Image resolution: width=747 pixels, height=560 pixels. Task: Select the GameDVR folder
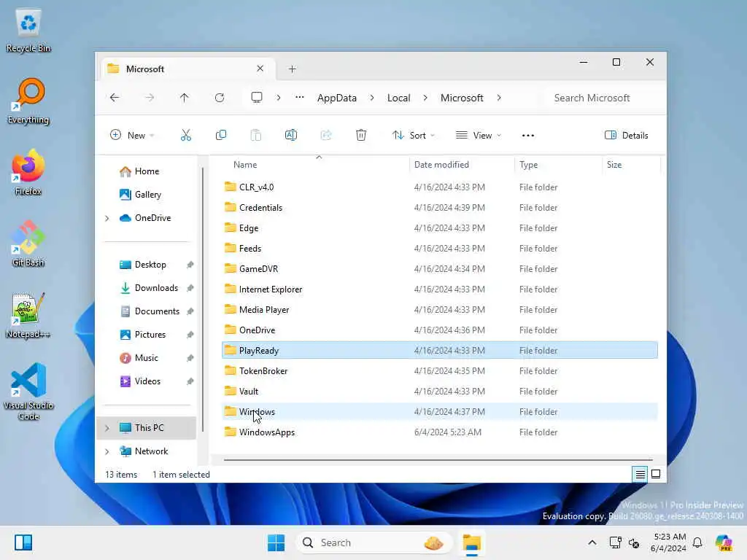(440, 268)
